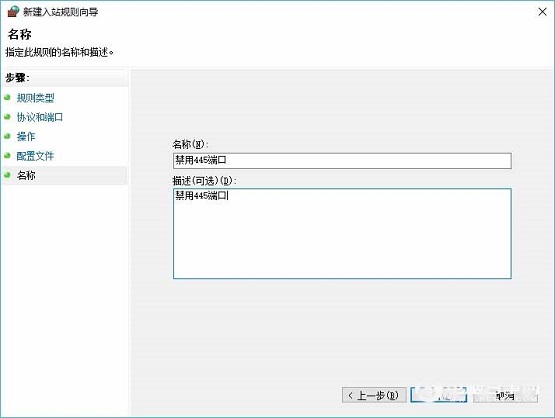Close the 新建入站规则向导 window
The height and width of the screenshot is (418, 555).
(542, 12)
